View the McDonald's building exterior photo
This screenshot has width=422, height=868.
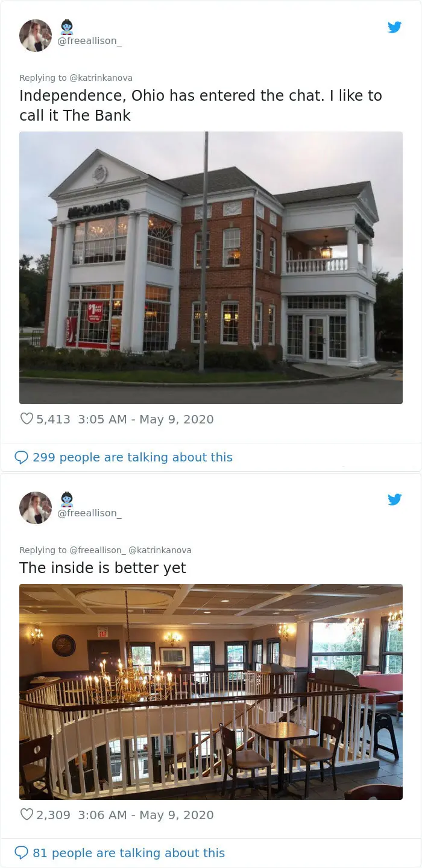(x=211, y=268)
